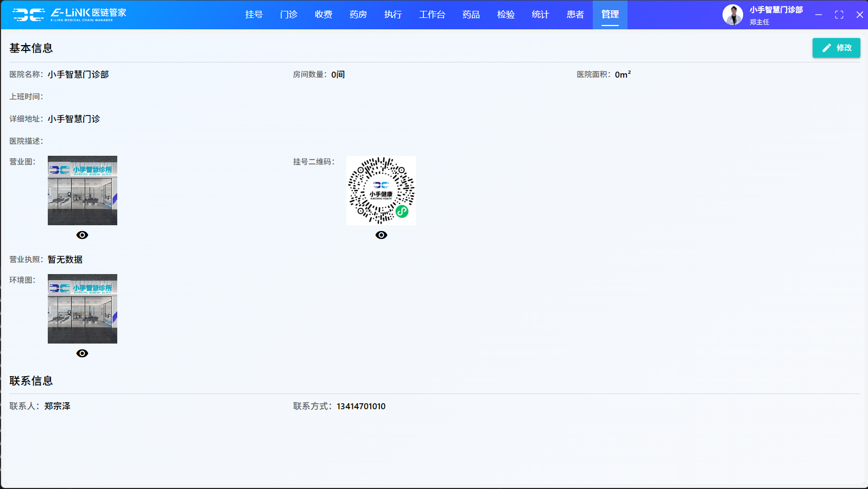Click the user avatar picture
The height and width of the screenshot is (489, 868).
pos(732,15)
